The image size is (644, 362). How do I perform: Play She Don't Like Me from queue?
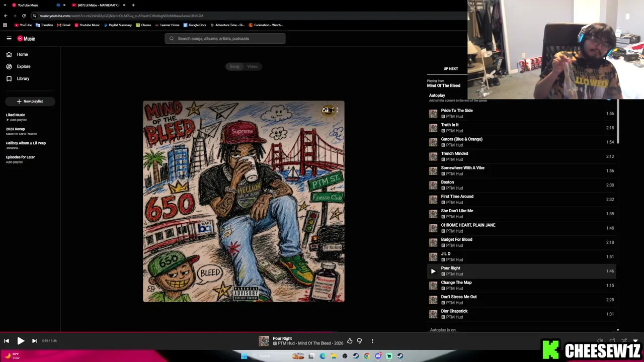point(521,214)
